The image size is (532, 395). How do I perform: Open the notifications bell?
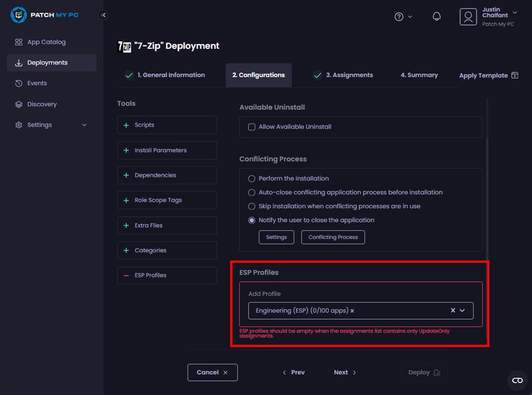(x=436, y=16)
